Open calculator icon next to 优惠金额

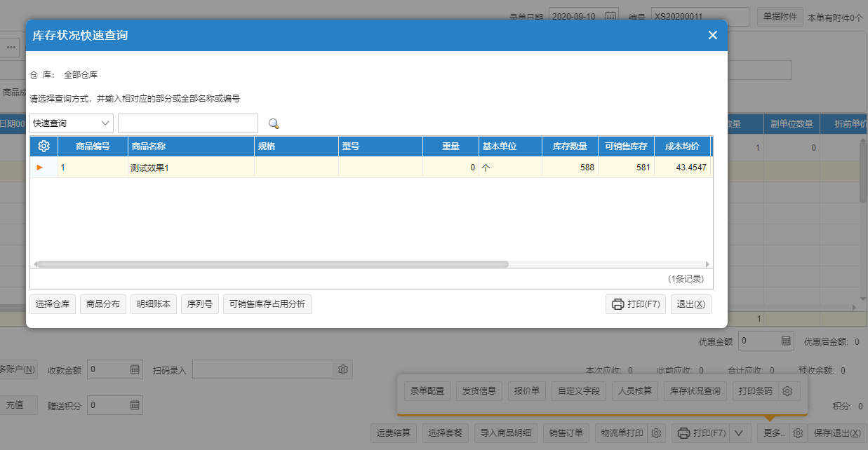[786, 341]
